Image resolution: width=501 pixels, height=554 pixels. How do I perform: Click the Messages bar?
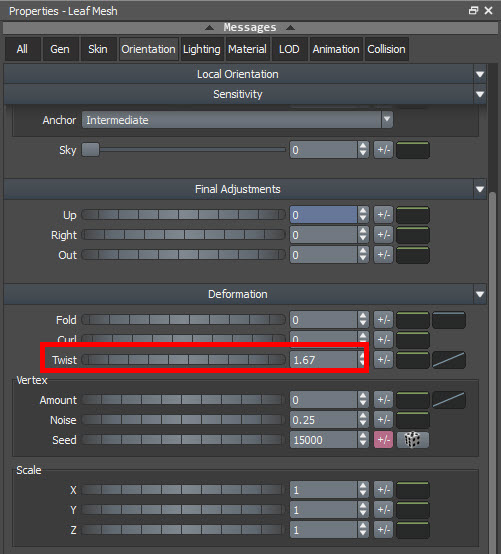pyautogui.click(x=250, y=28)
